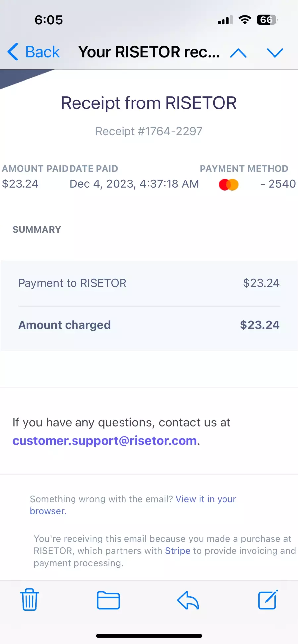298x644 pixels.
Task: Tap the Back chevron arrow
Action: tap(13, 52)
